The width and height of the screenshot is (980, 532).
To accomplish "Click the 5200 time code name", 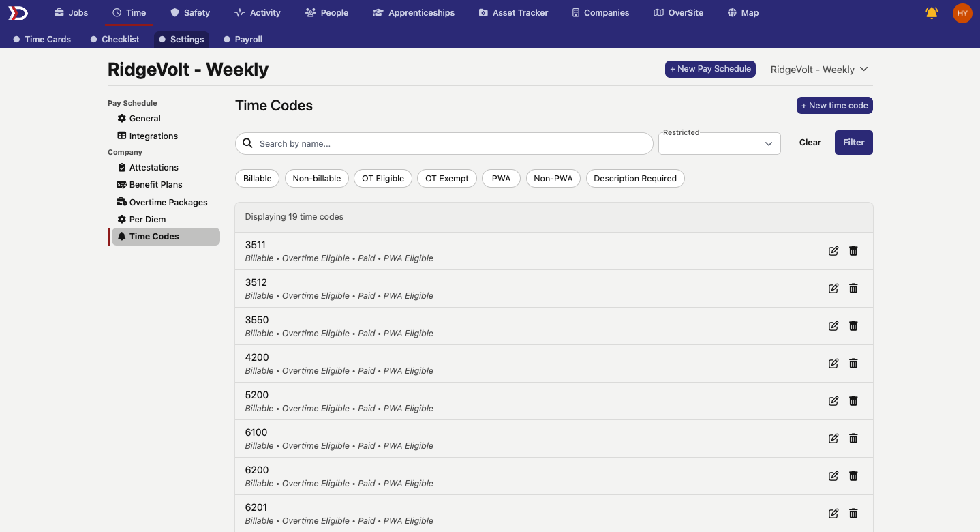I will click(x=257, y=395).
